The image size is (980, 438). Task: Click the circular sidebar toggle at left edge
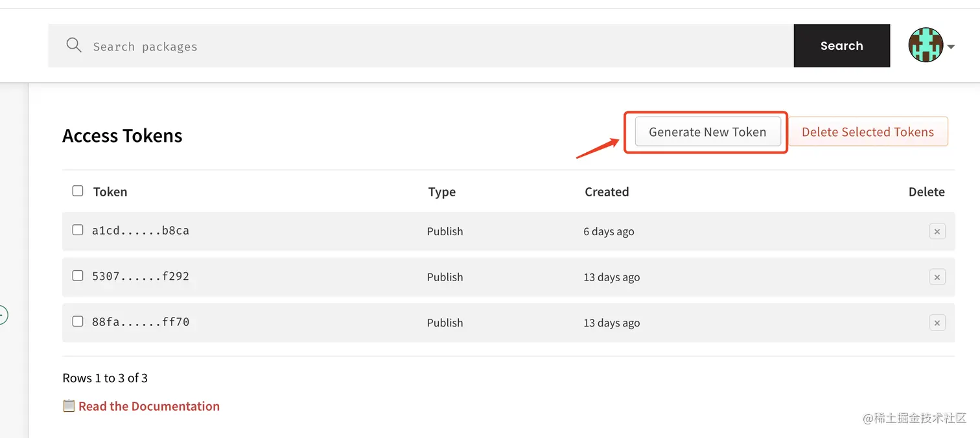coord(3,316)
